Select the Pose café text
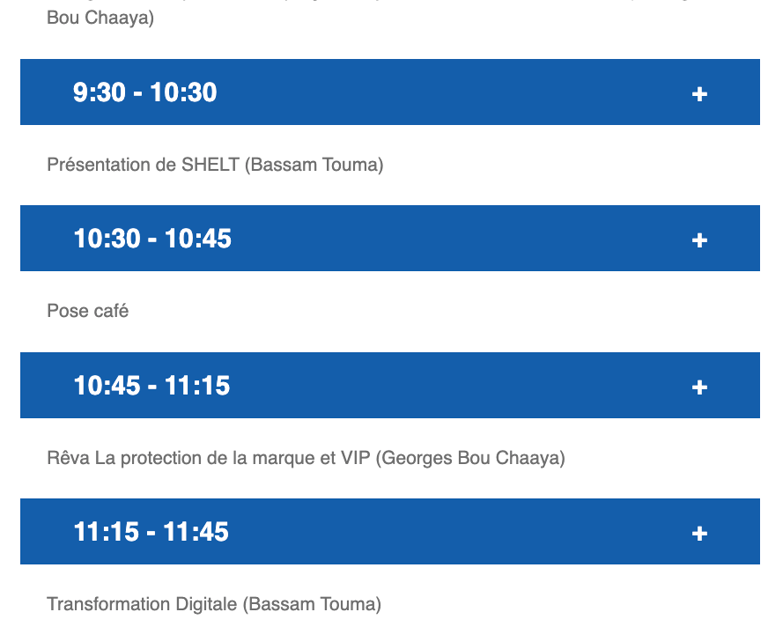 (x=88, y=311)
